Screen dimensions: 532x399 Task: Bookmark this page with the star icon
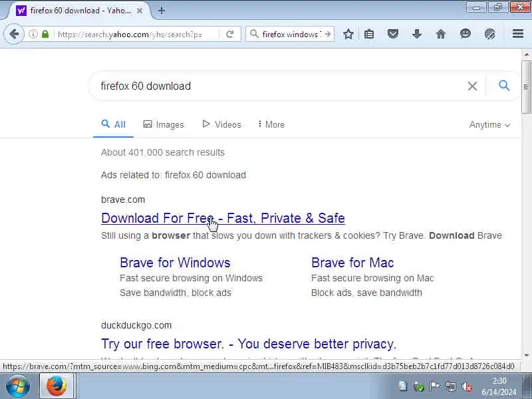(348, 34)
